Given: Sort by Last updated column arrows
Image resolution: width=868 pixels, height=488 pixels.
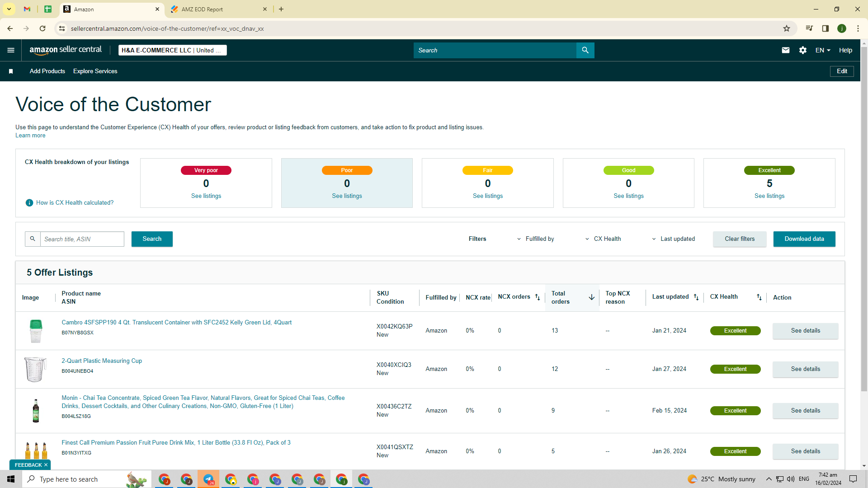Looking at the screenshot, I should [x=696, y=297].
